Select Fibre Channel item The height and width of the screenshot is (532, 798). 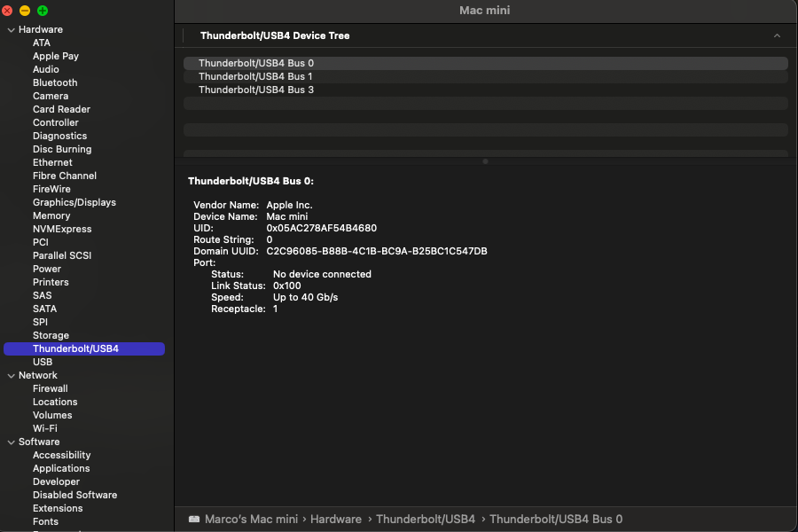[65, 176]
